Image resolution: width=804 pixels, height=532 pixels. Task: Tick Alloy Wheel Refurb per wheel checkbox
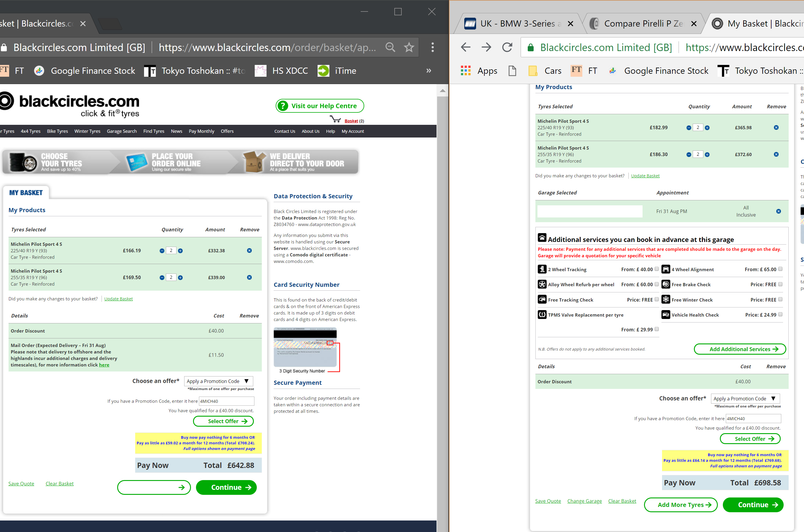point(657,284)
